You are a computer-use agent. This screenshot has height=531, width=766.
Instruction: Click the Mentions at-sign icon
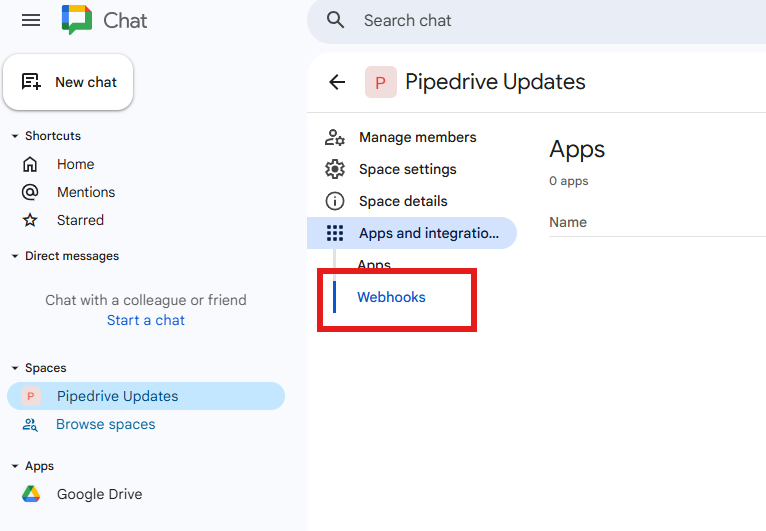click(30, 192)
